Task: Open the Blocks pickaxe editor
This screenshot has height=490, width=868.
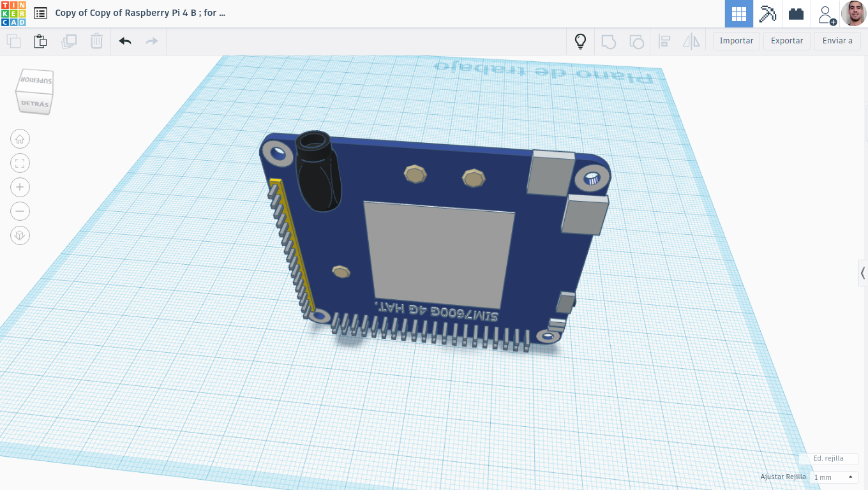Action: click(768, 13)
